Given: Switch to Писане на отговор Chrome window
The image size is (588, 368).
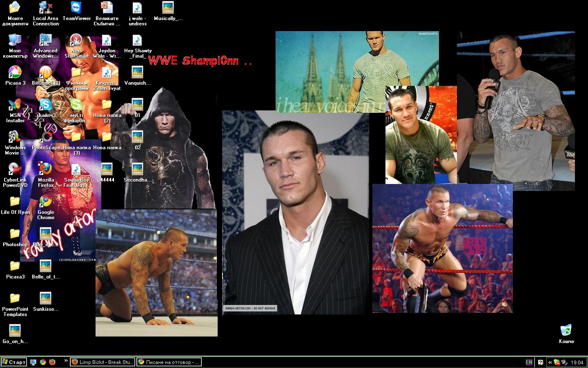Looking at the screenshot, I should click(169, 362).
